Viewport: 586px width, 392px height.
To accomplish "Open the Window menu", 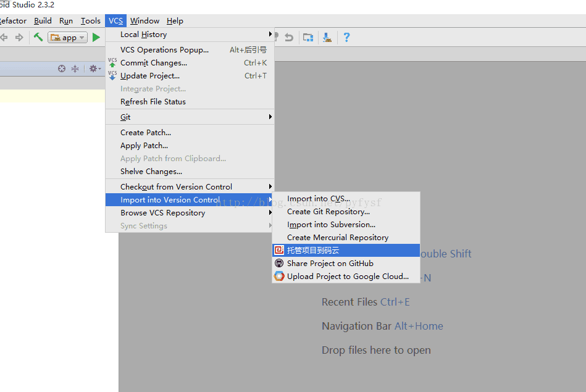I will click(144, 21).
